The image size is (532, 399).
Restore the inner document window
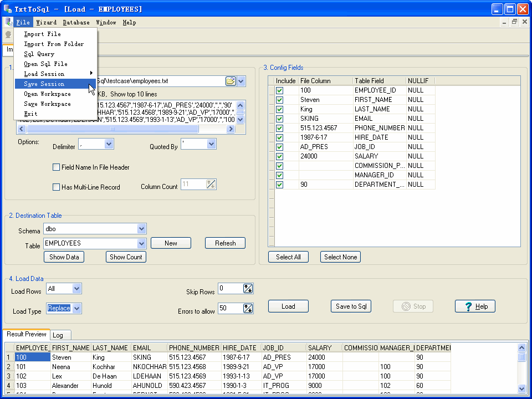514,22
